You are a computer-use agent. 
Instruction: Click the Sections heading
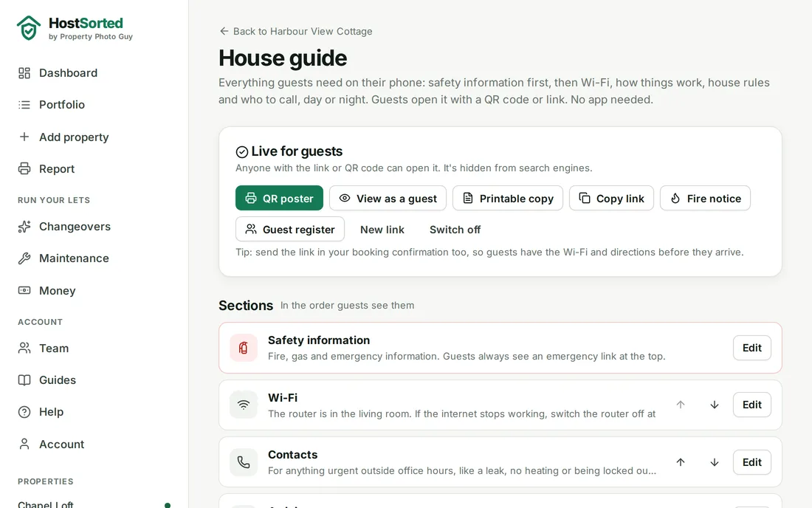pyautogui.click(x=246, y=306)
